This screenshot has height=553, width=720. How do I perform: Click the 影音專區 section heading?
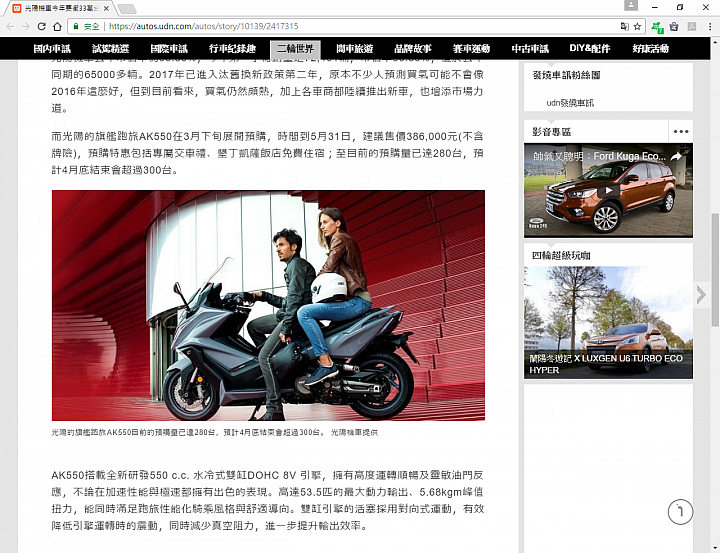[551, 132]
